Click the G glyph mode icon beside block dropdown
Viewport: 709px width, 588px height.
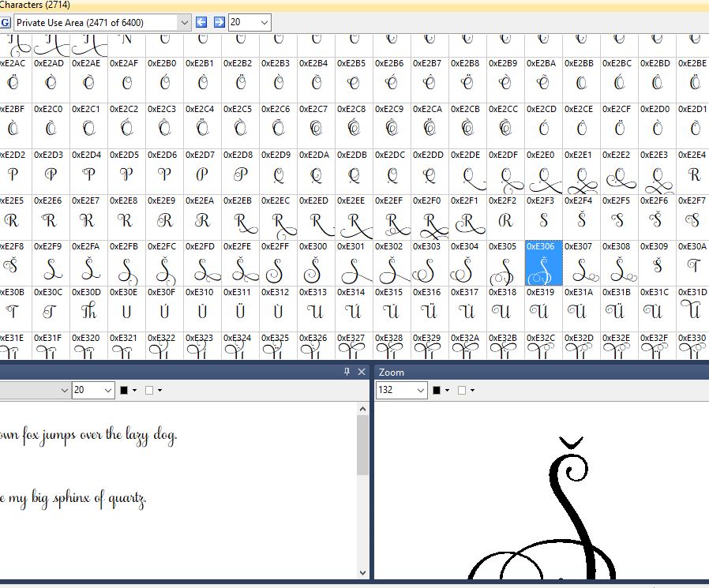(5, 23)
